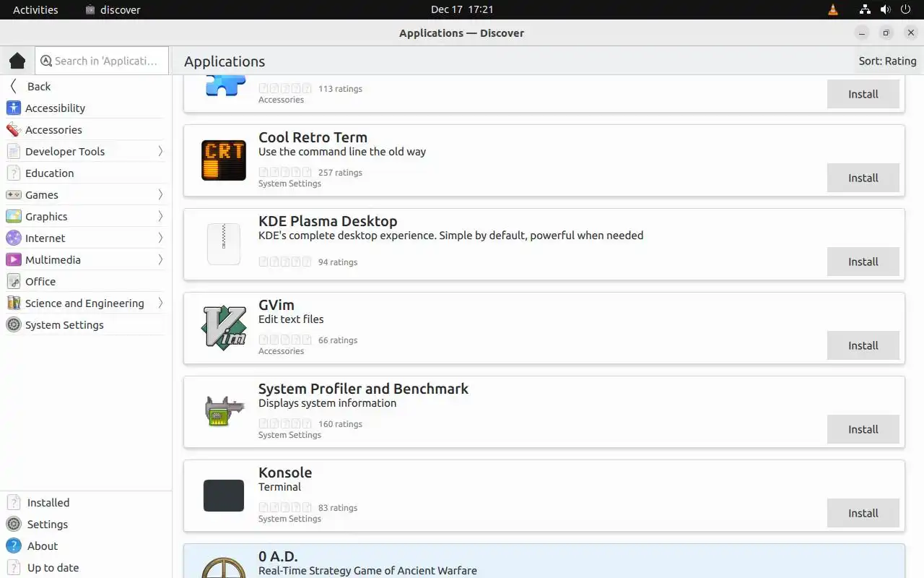Viewport: 924px width, 578px height.
Task: Expand Science and Engineering submenu arrow
Action: pyautogui.click(x=160, y=303)
